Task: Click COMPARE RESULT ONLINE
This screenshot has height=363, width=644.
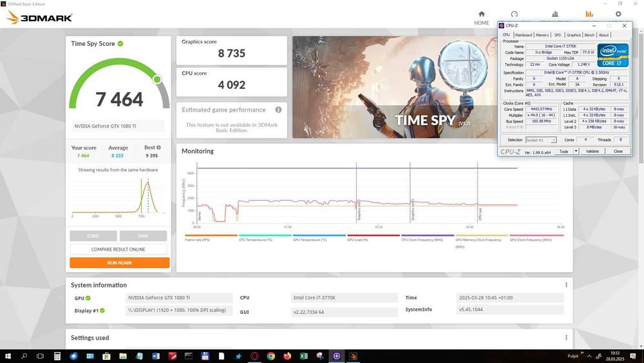Action: 118,249
